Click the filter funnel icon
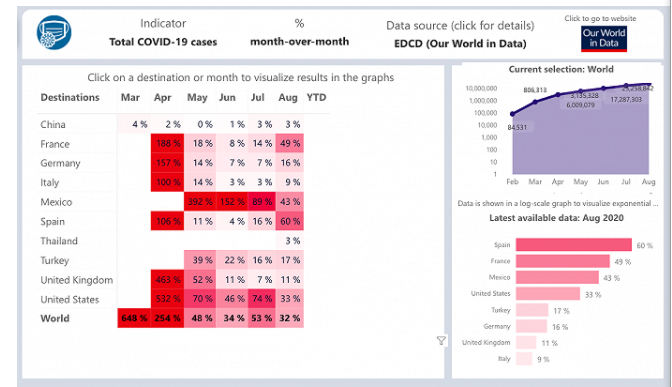The width and height of the screenshot is (672, 387). pyautogui.click(x=441, y=341)
